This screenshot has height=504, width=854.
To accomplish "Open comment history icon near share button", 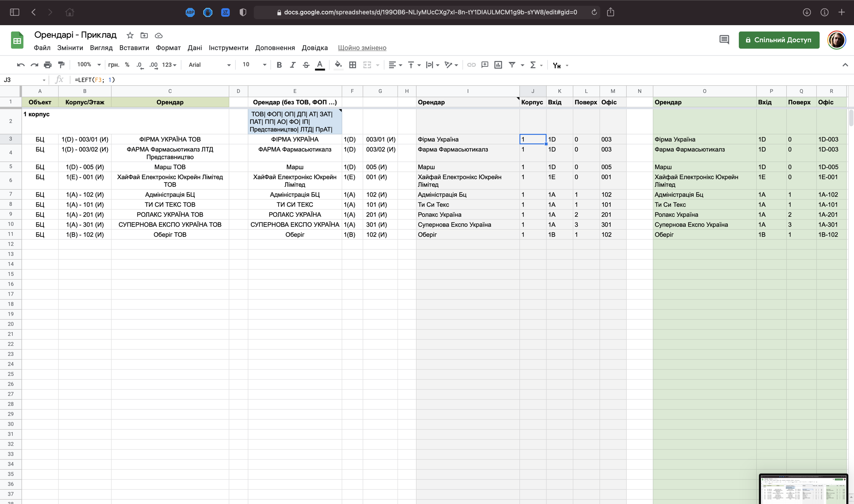I will click(724, 39).
